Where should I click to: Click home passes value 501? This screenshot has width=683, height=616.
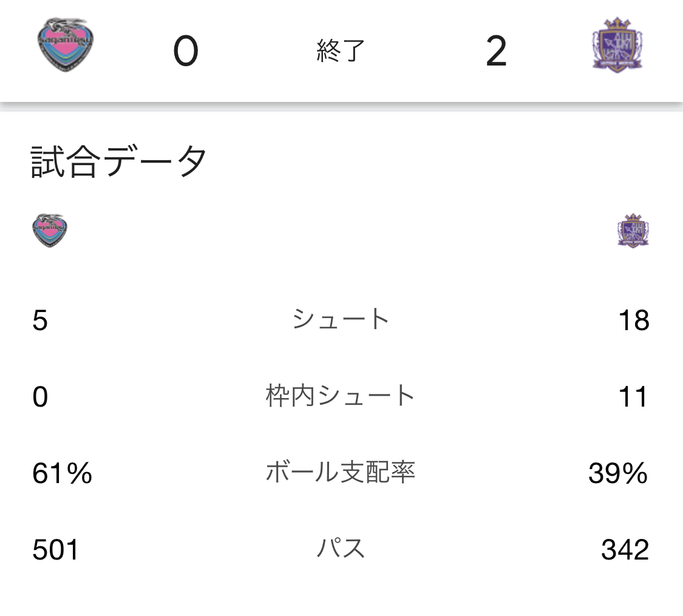point(55,550)
